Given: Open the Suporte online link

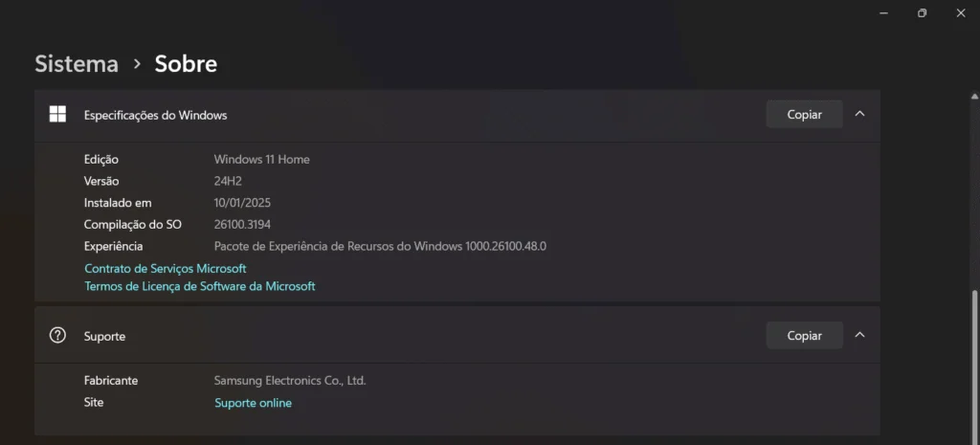Looking at the screenshot, I should 253,403.
